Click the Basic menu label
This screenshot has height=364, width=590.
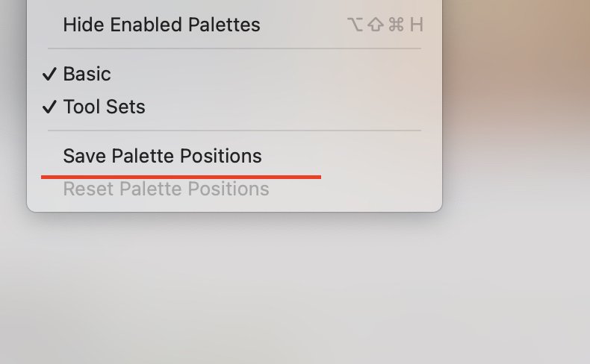[x=87, y=75]
